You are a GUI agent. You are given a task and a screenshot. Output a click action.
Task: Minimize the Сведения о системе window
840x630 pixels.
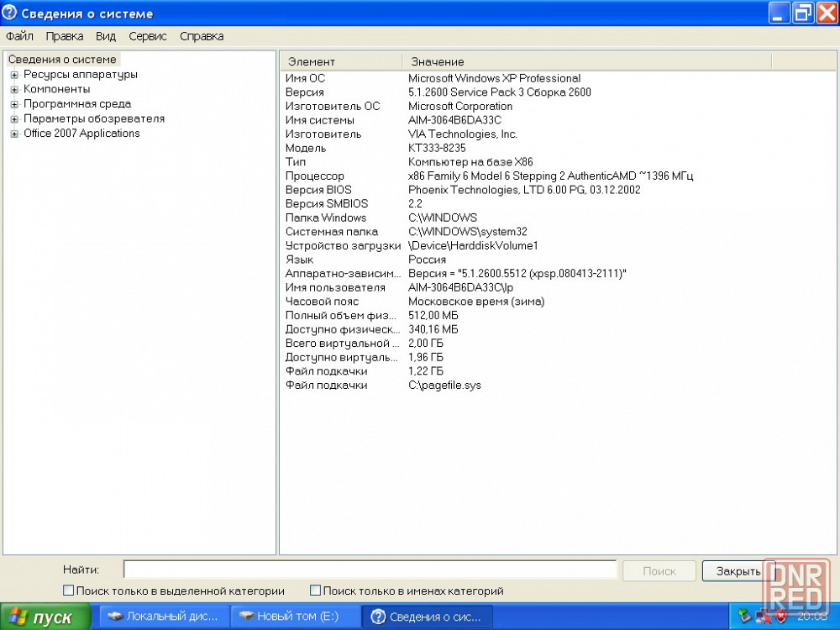tap(780, 13)
